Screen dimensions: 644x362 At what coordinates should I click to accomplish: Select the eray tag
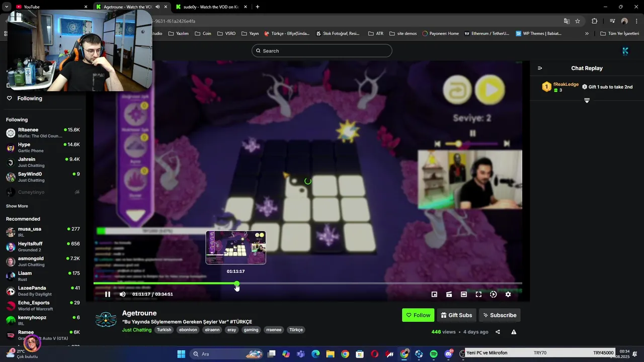coord(231,330)
